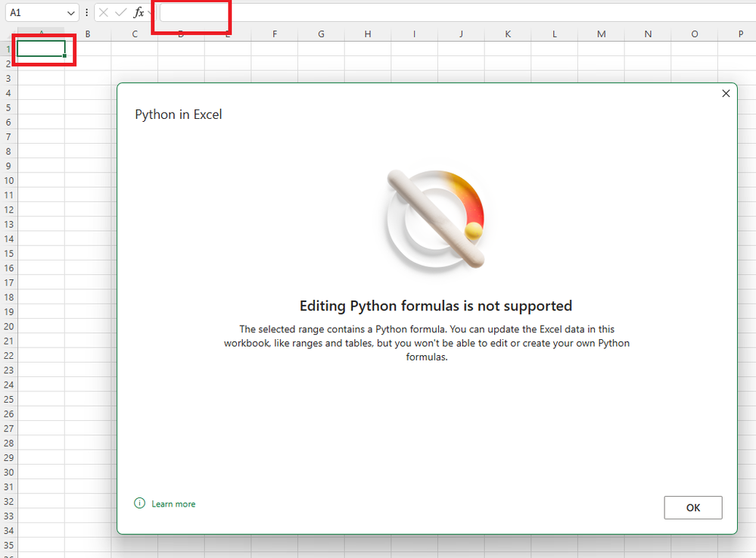Select row 20 header

(x=8, y=326)
